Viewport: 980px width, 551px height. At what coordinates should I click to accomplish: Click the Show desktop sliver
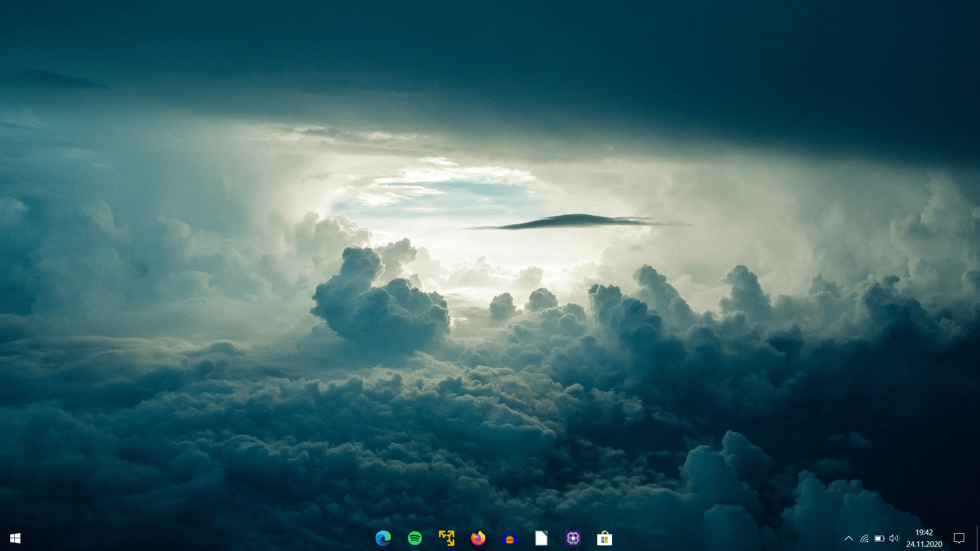(978, 538)
